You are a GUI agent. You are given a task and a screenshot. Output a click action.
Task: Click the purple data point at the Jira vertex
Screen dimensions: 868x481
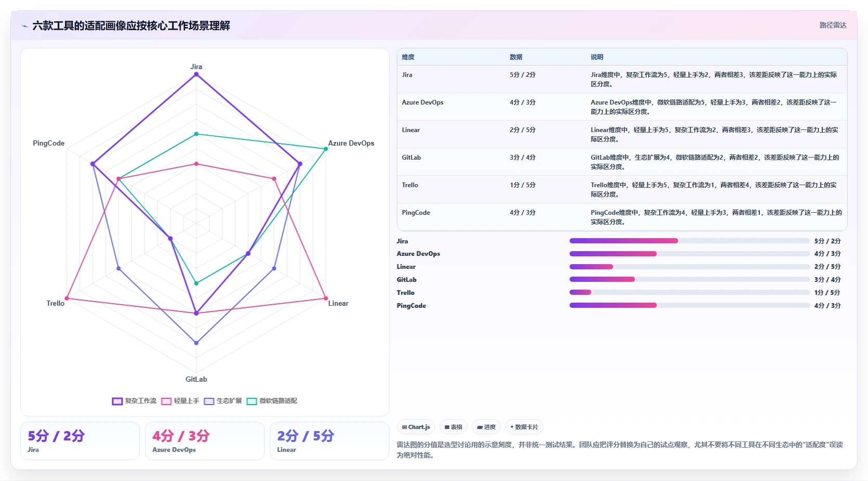196,74
